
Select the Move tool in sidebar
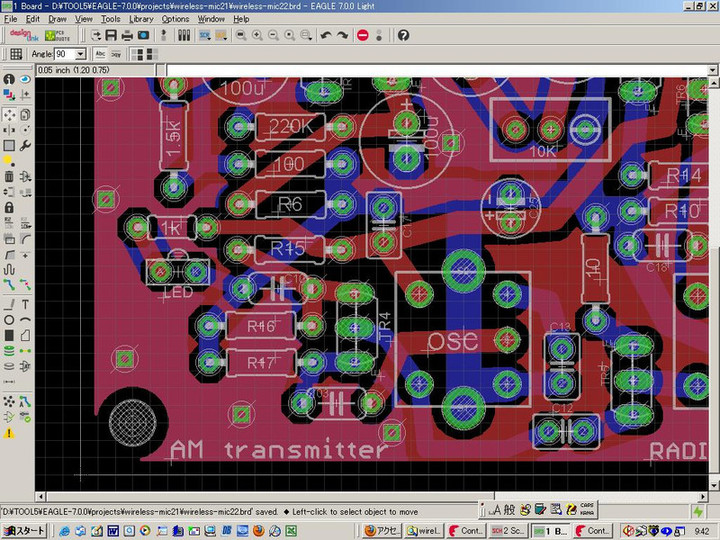(9, 116)
